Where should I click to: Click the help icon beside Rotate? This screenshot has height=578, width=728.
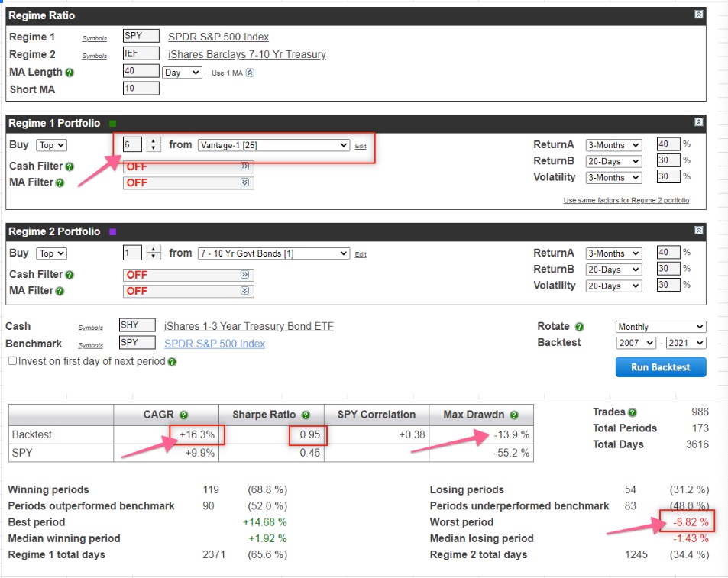click(x=579, y=327)
